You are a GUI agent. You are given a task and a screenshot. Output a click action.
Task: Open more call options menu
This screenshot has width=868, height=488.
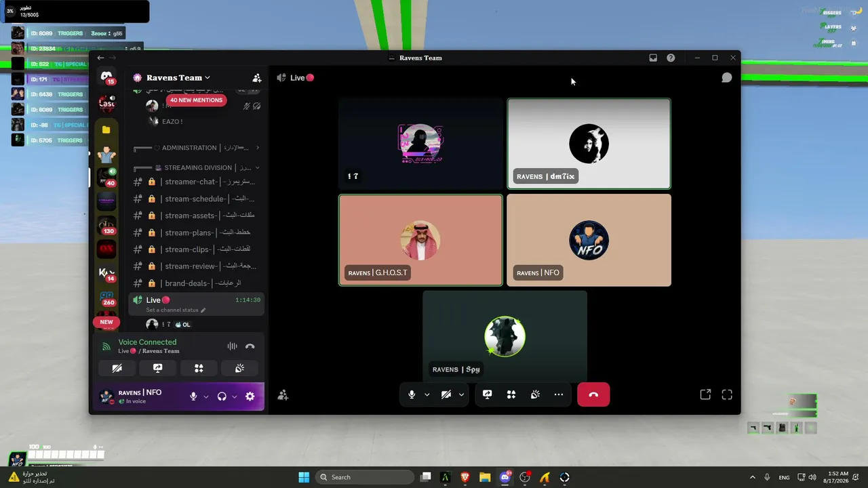(x=559, y=394)
